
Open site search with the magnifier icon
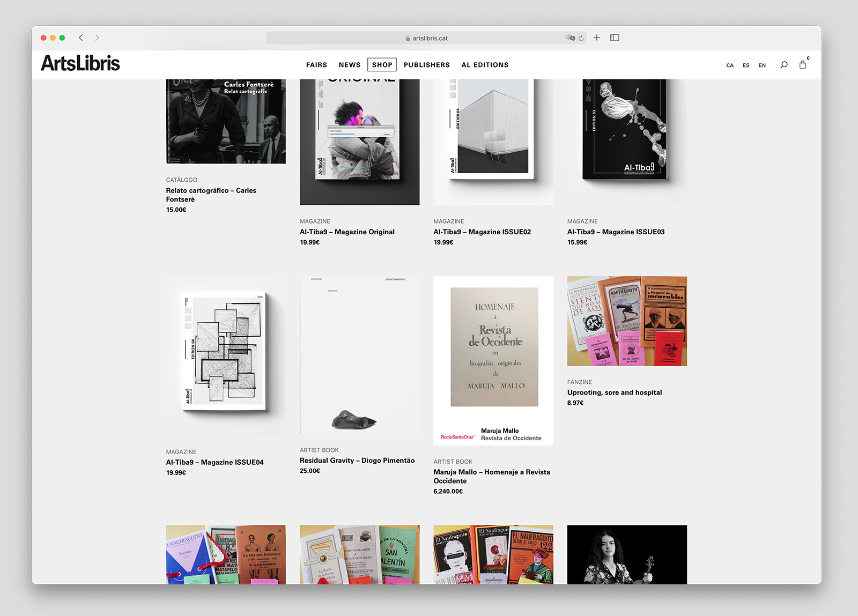point(783,65)
